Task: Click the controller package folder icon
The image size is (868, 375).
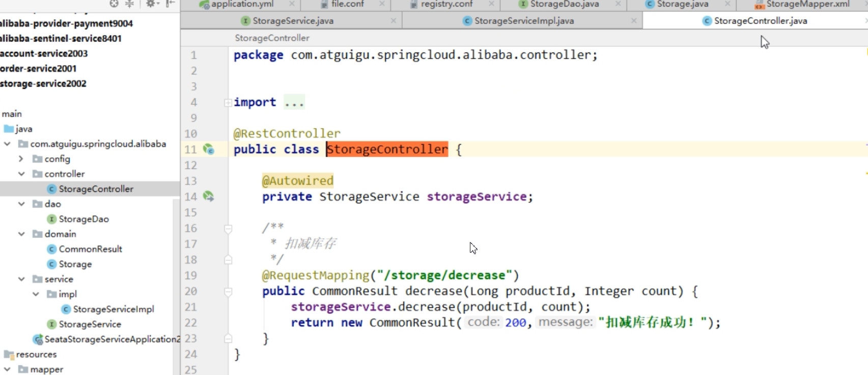Action: click(37, 174)
